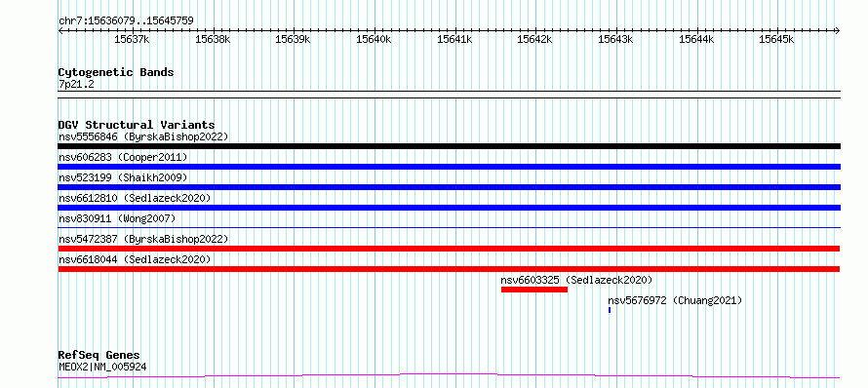Click the RefSeq Genes track title
This screenshot has width=868, height=388.
click(99, 356)
